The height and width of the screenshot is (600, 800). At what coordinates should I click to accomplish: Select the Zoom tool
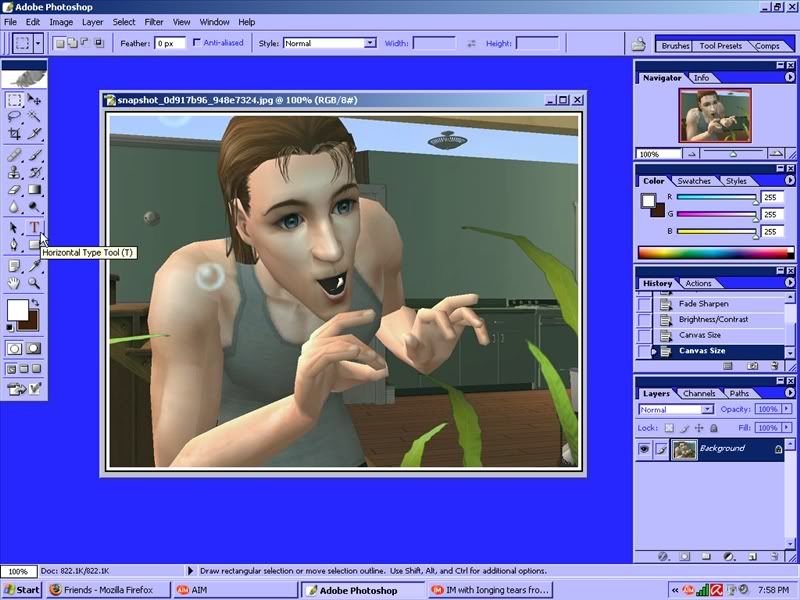34,283
